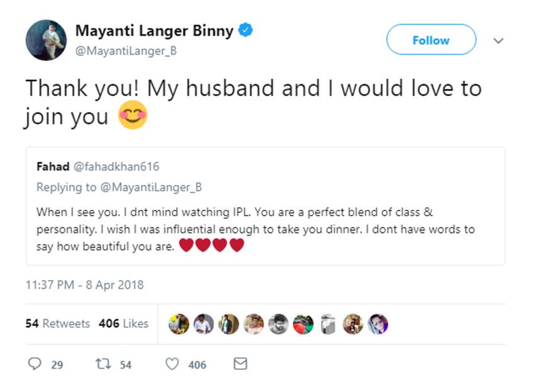
Task: Click the @MayantiLanger_B mention in Replying to
Action: [x=152, y=187]
